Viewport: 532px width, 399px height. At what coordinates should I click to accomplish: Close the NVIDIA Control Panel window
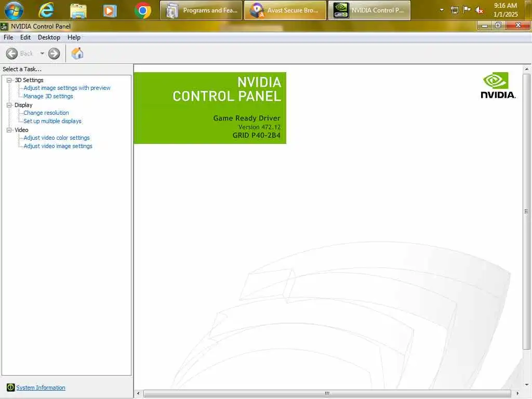pos(518,25)
